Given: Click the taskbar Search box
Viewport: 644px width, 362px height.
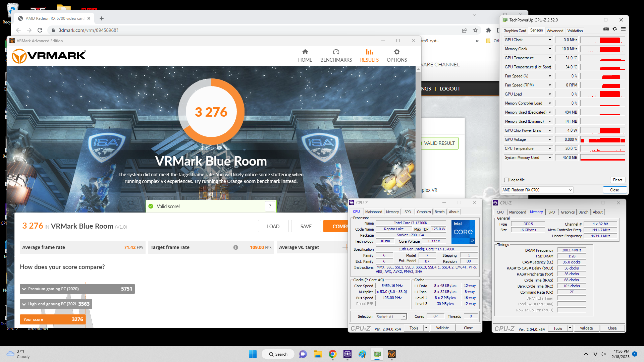Looking at the screenshot, I should pos(278,354).
